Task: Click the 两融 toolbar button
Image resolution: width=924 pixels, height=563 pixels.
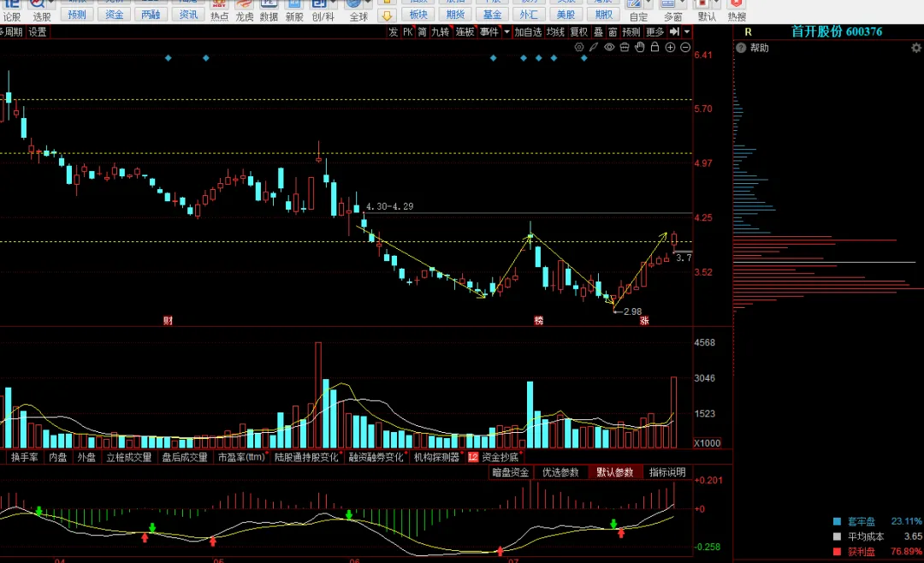Action: (x=151, y=15)
